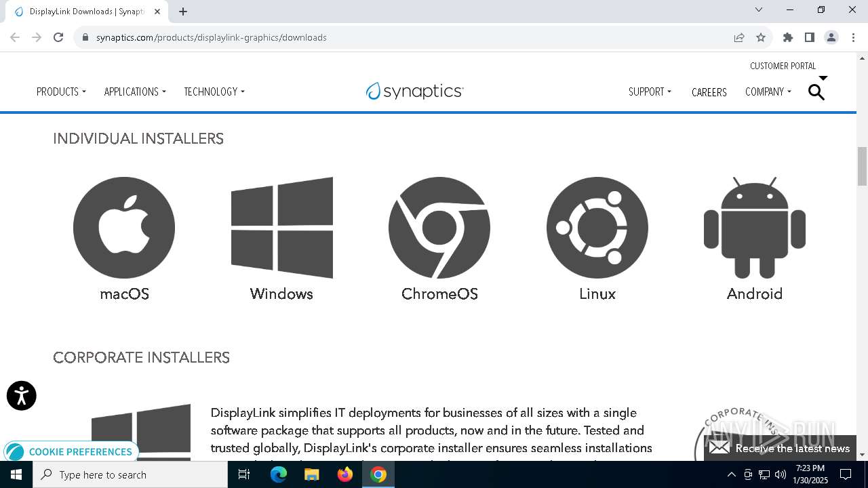Expand the Applications menu
Screen dimensions: 868x488
pos(135,91)
